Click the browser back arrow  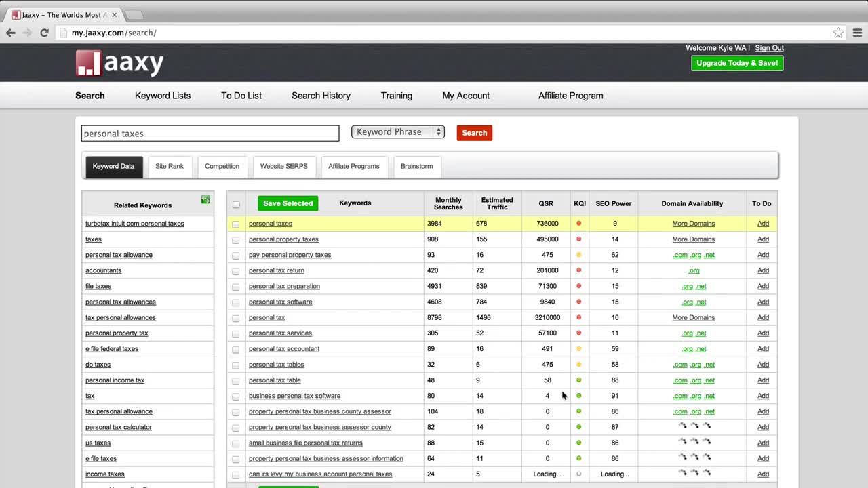(11, 33)
